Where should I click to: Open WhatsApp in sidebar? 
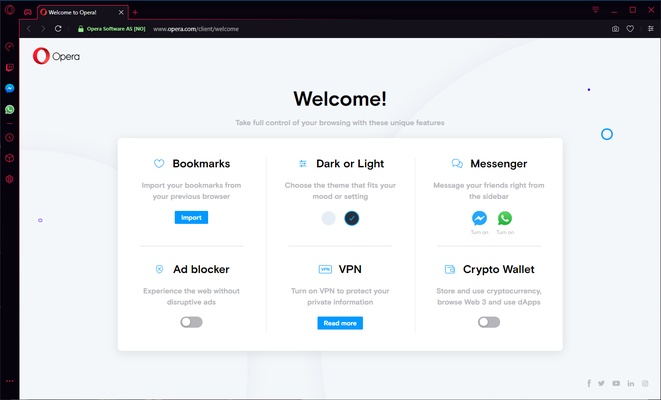pos(9,110)
